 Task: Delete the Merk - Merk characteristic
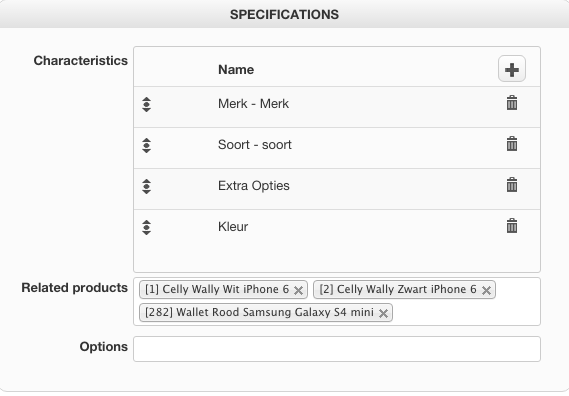click(x=512, y=103)
